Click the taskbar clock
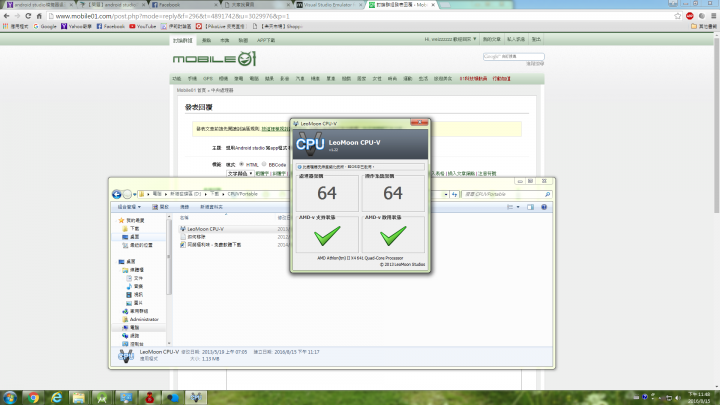 pyautogui.click(x=699, y=398)
